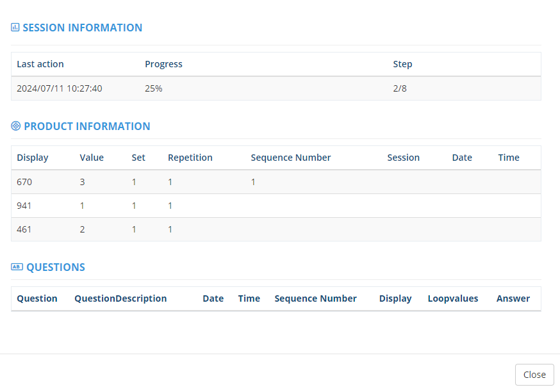Click the Session Information chart icon
Screen dimensions: 560x392
pos(15,28)
